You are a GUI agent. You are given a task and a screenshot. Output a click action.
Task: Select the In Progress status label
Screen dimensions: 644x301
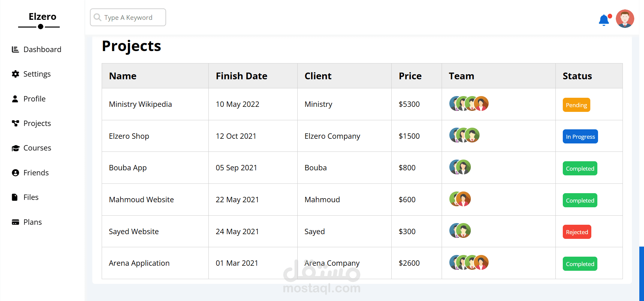click(x=580, y=137)
